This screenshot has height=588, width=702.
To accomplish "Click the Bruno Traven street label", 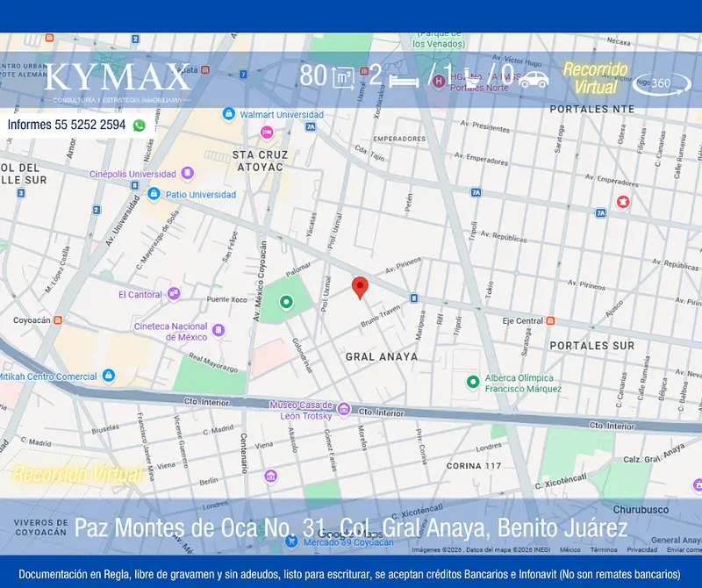I will point(380,316).
